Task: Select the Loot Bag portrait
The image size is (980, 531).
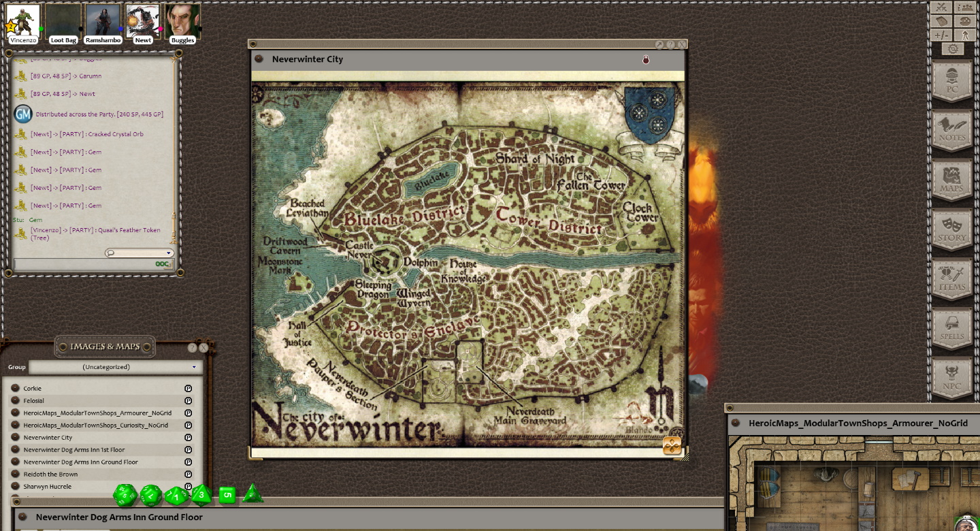Action: coord(63,20)
